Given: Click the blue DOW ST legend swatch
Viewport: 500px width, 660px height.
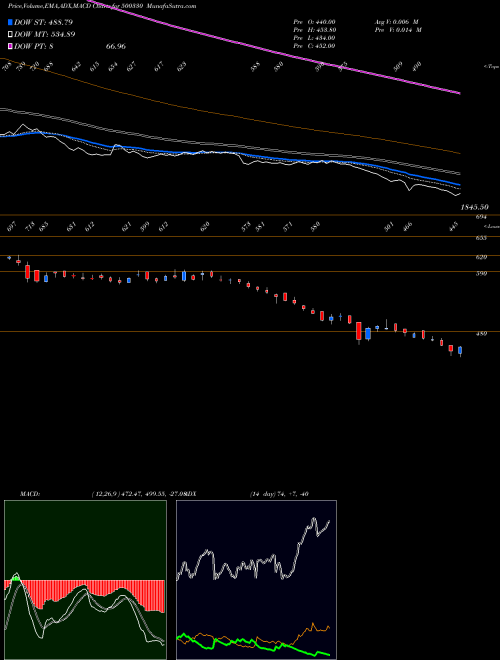Looking at the screenshot, I should [10, 22].
